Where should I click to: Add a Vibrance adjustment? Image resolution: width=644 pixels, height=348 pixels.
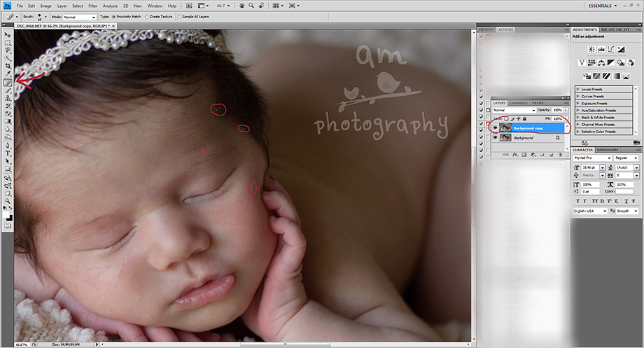pos(582,62)
